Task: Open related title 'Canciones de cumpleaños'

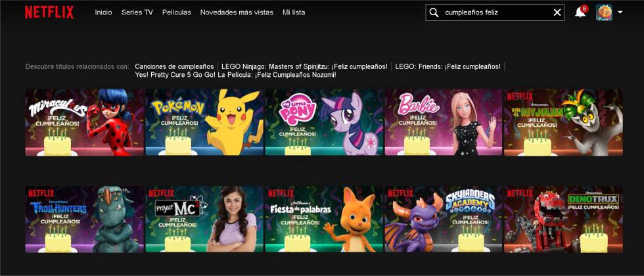Action: point(174,66)
